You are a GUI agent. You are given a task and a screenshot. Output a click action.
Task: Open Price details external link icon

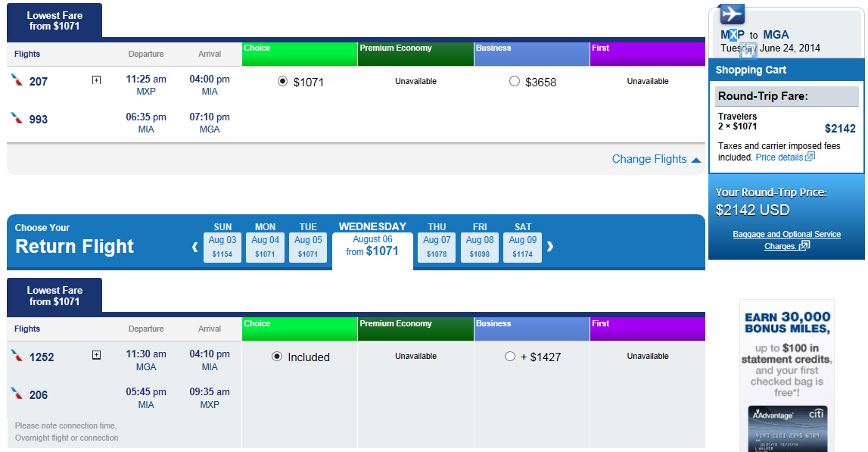[x=810, y=157]
